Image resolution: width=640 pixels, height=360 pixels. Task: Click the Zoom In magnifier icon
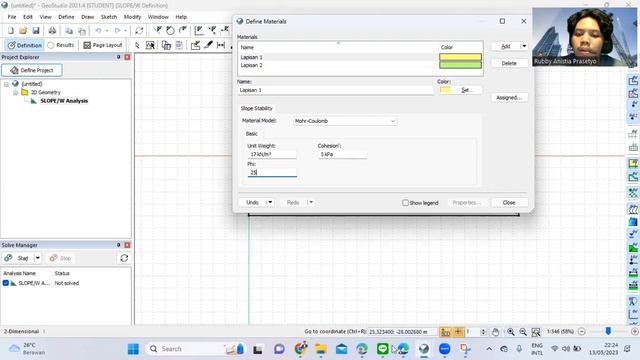click(x=511, y=332)
